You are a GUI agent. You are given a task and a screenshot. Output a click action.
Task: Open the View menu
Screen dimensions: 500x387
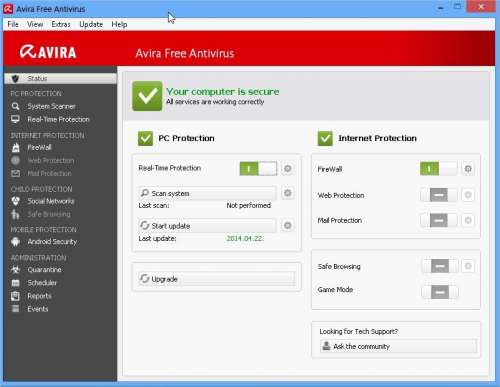tap(35, 24)
